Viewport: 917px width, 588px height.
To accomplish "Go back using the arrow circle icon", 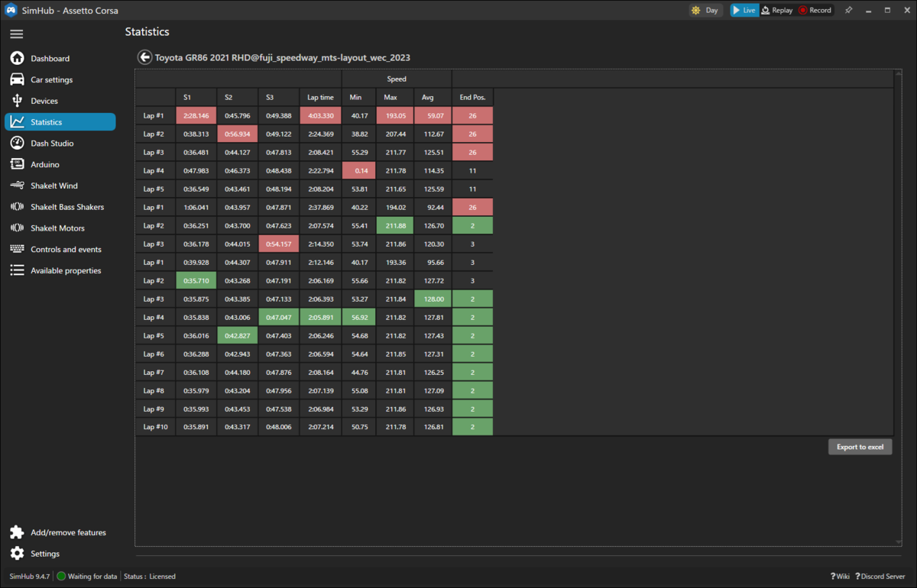I will (x=144, y=57).
